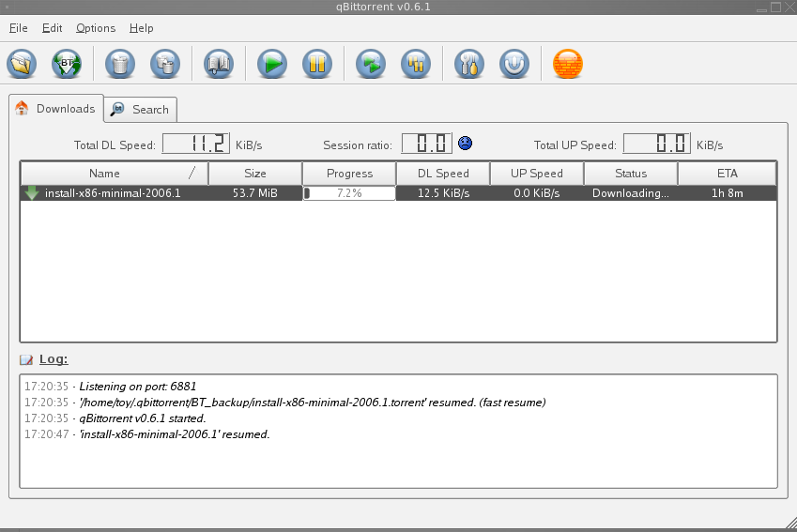Click the Session ratio LCD display
The image size is (797, 532).
click(427, 144)
